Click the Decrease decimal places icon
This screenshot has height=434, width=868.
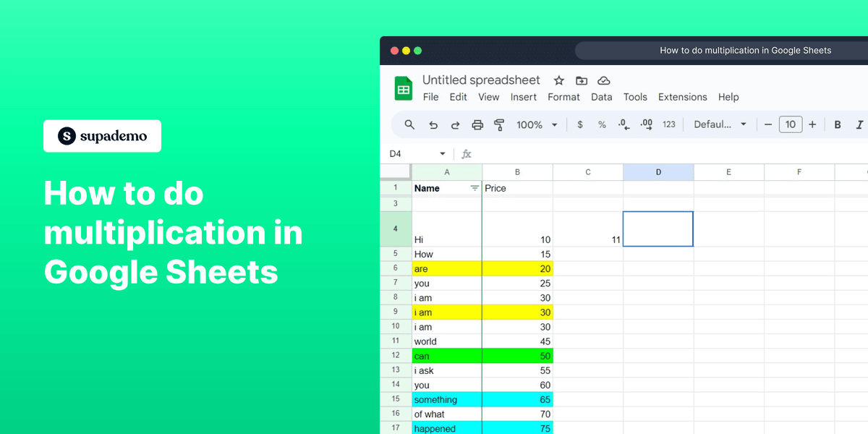pyautogui.click(x=624, y=124)
